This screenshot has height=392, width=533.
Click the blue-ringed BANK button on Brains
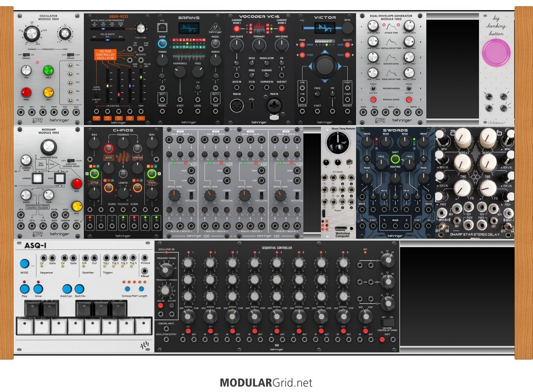[x=162, y=43]
